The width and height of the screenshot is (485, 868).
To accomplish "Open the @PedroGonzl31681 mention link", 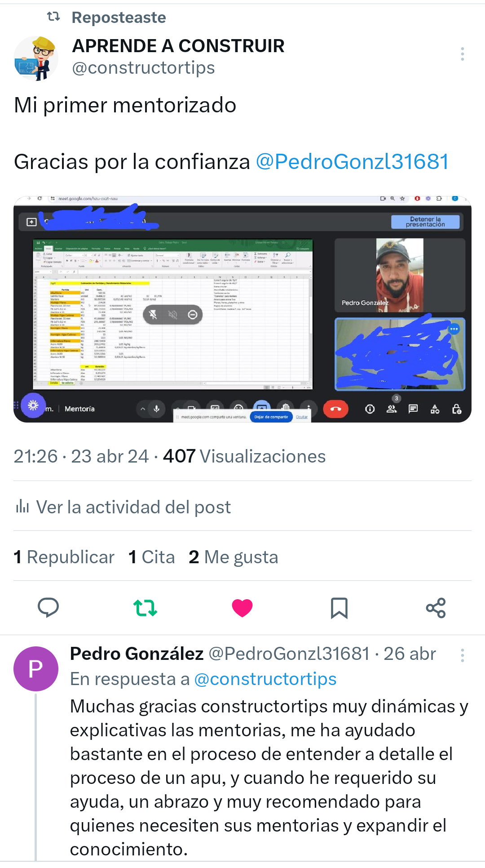I will pyautogui.click(x=353, y=162).
